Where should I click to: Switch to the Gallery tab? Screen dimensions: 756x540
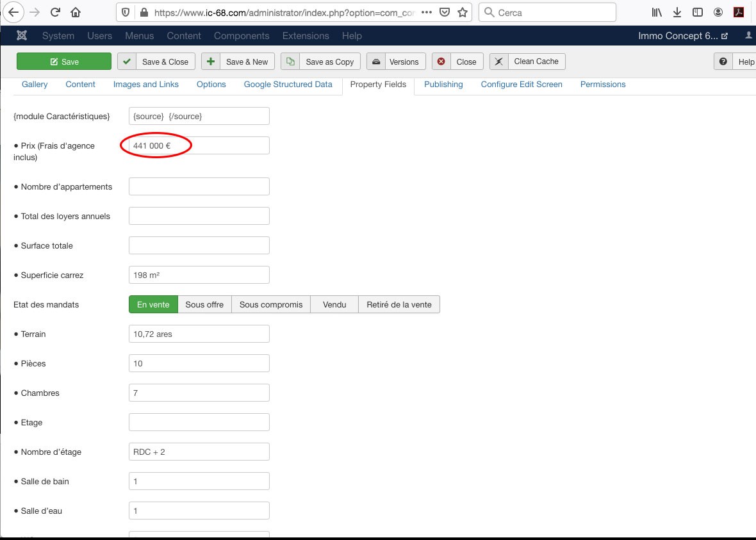[x=35, y=85]
